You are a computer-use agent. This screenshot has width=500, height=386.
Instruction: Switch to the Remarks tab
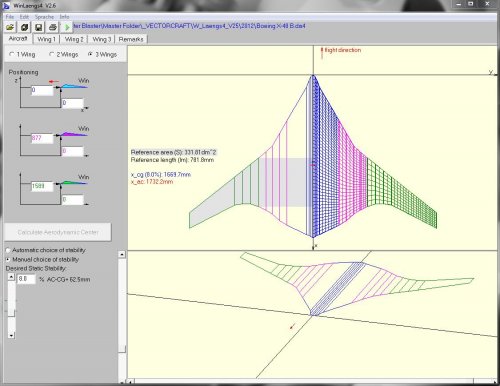[131, 39]
